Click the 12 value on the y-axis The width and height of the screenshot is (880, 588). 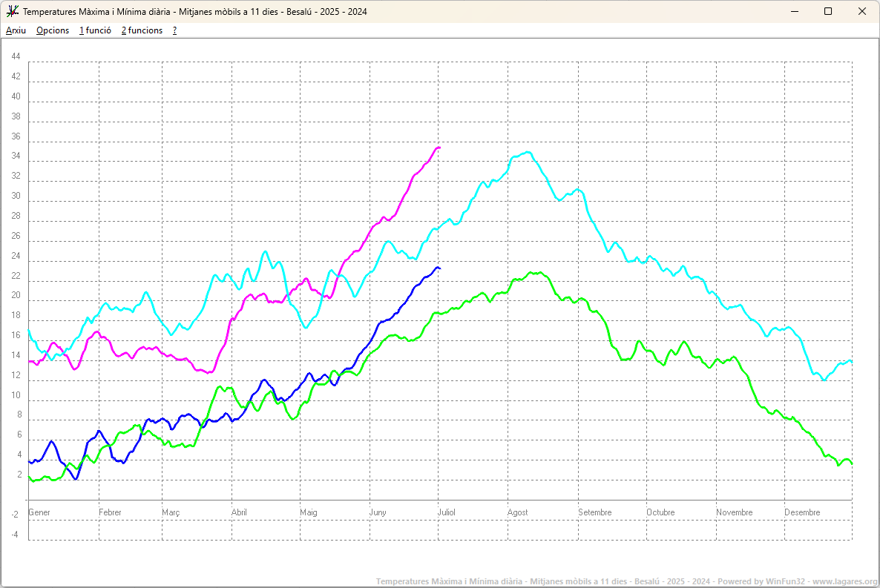[x=16, y=375]
